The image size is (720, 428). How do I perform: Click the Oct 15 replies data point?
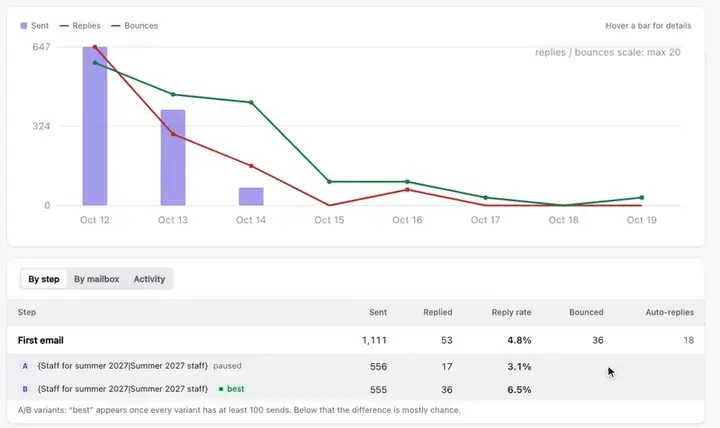tap(329, 182)
